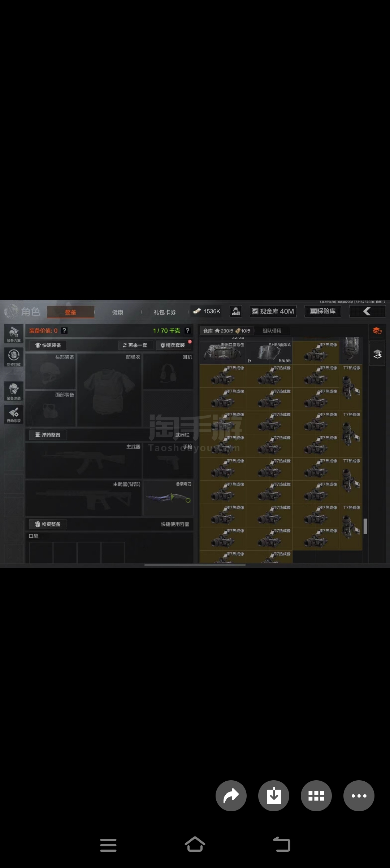390x868 pixels.
Task: Select the 头部装备 helmet slot
Action: click(51, 371)
